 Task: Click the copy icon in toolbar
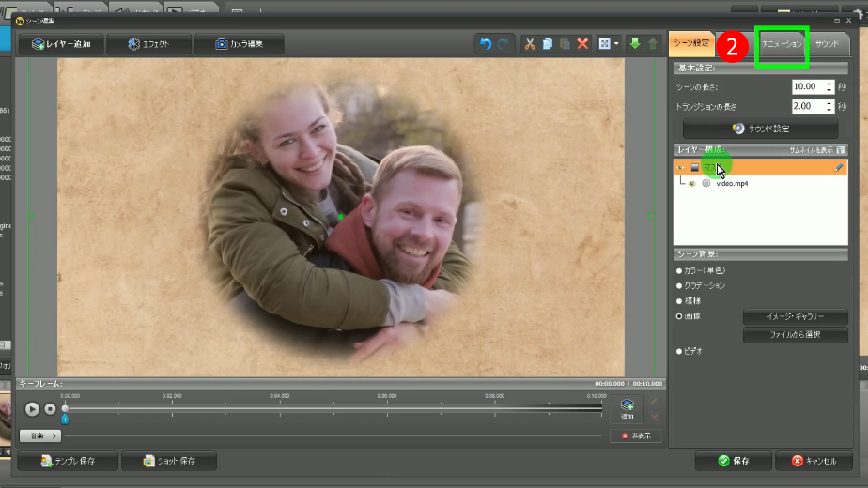pyautogui.click(x=548, y=44)
